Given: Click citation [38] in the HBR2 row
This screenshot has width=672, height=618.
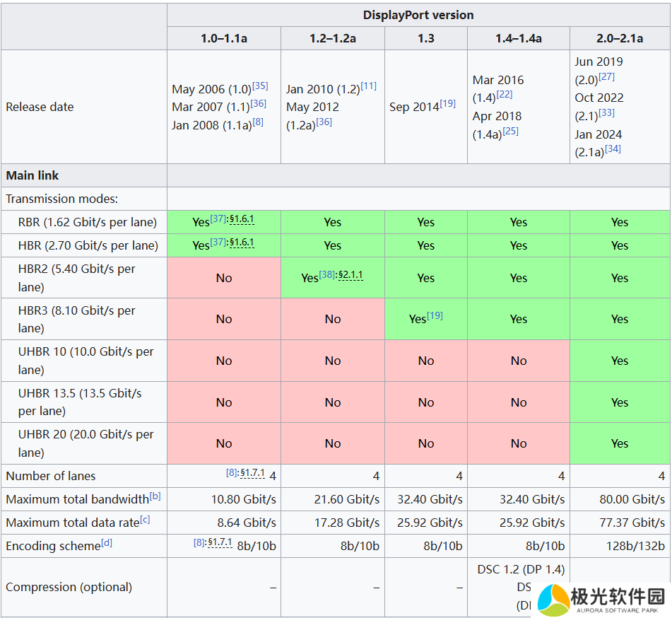Looking at the screenshot, I should tap(327, 275).
